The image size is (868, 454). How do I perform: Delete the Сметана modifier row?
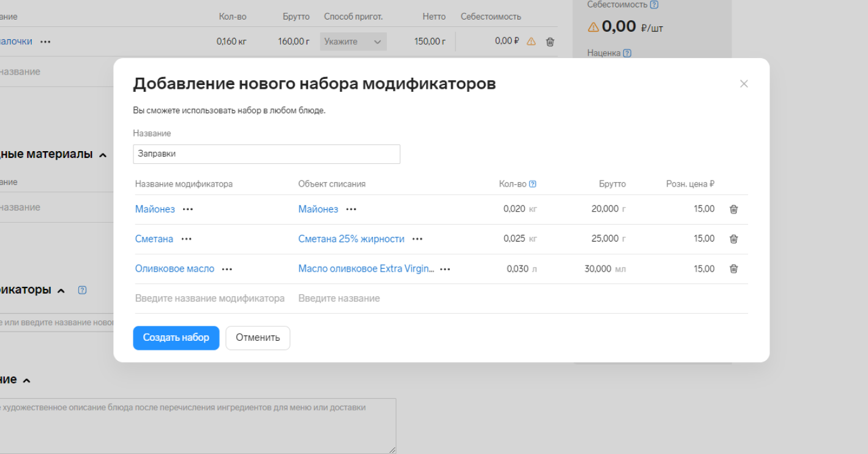[734, 239]
